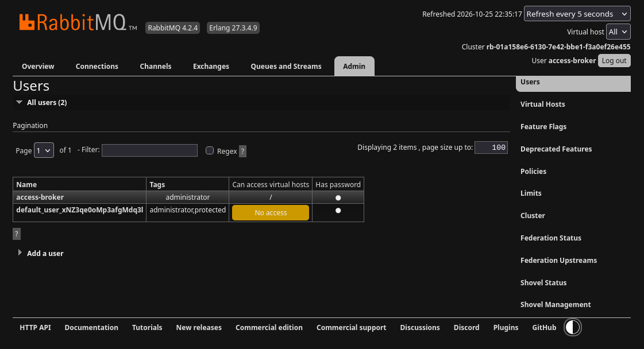Screen dimensions: 644x349
Task: Open Deprecated Features in sidebar
Action: pos(556,149)
